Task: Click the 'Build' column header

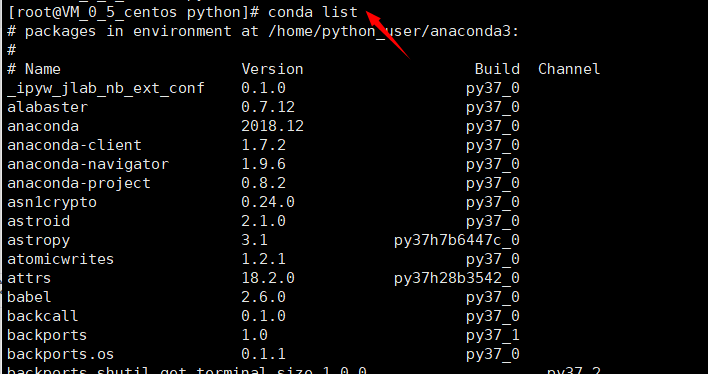Action: tap(497, 69)
